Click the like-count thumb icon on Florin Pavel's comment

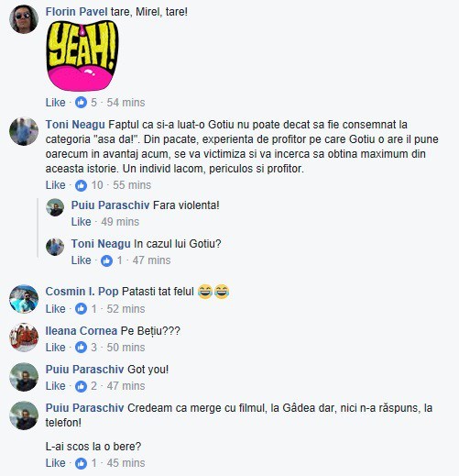click(81, 103)
